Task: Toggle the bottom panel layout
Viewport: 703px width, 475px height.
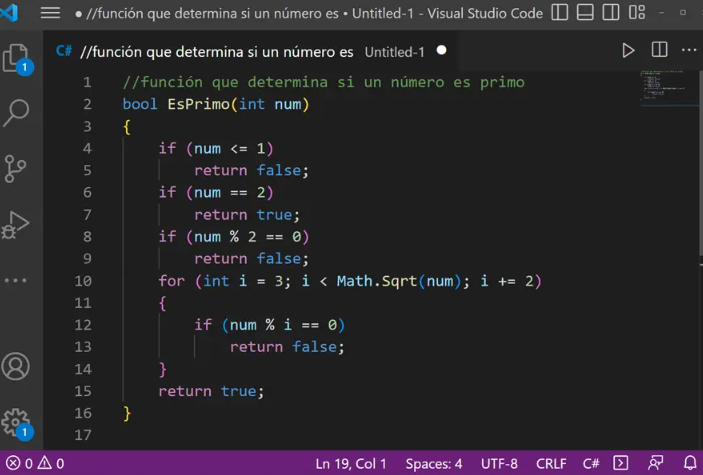Action: tap(585, 12)
